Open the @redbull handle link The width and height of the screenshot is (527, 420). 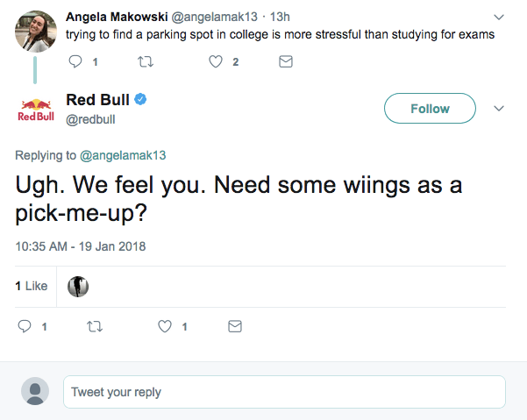90,119
